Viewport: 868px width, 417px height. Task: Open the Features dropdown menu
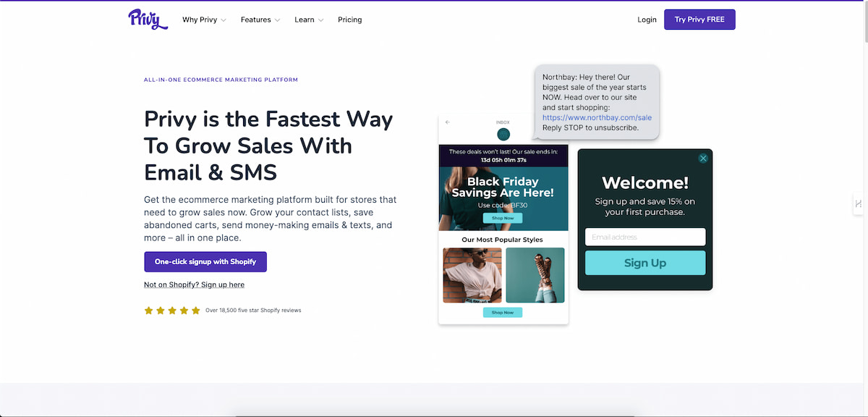(260, 20)
